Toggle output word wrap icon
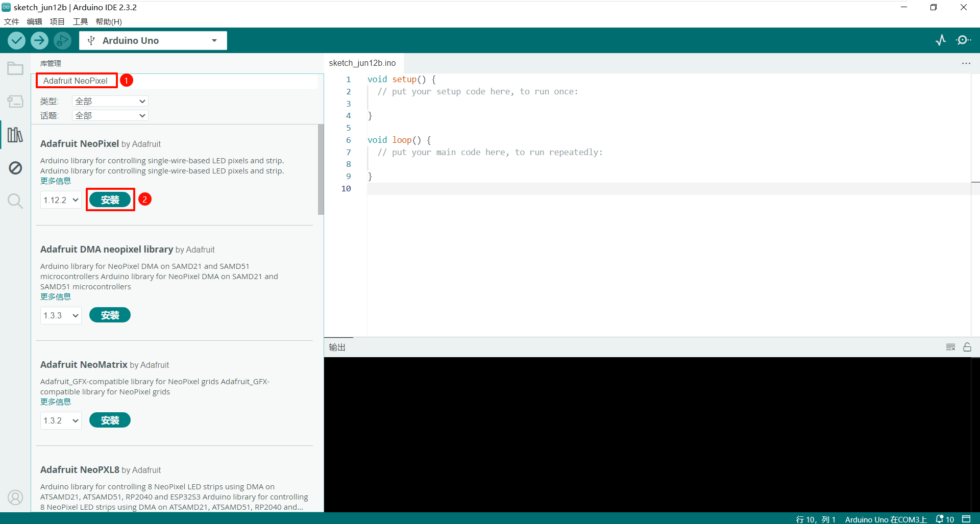 [x=950, y=347]
